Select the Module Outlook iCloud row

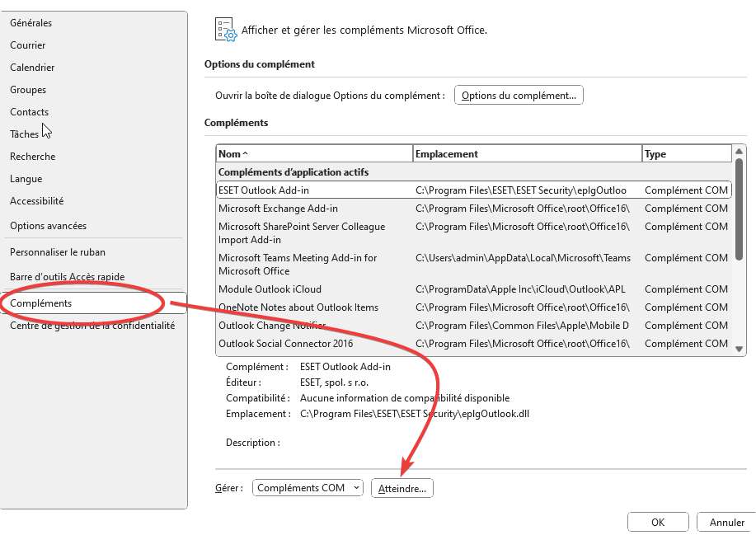[474, 289]
